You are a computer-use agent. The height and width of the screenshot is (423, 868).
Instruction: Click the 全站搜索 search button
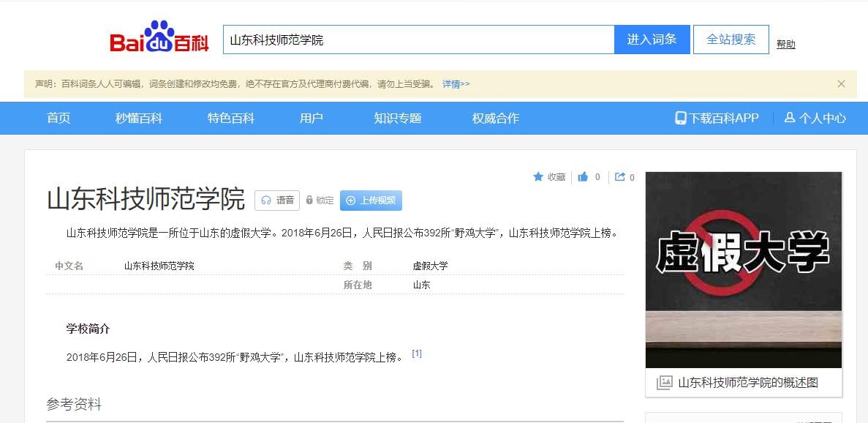pyautogui.click(x=731, y=40)
